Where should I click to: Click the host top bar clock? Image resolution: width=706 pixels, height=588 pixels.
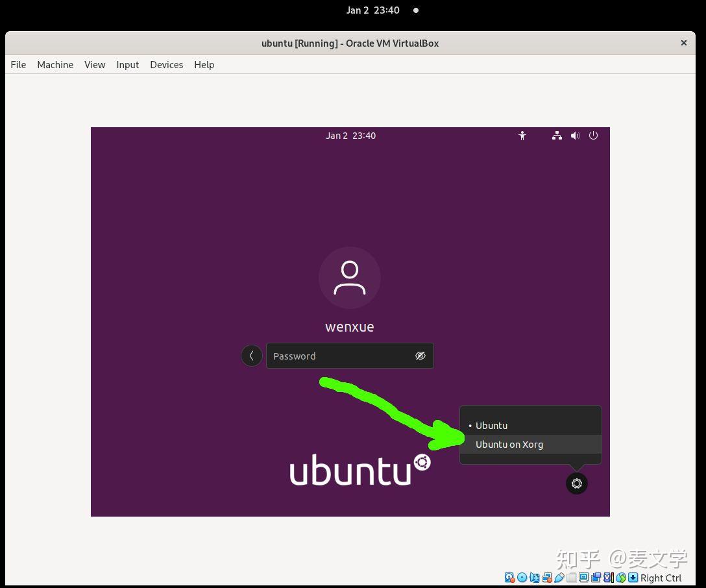(x=373, y=10)
